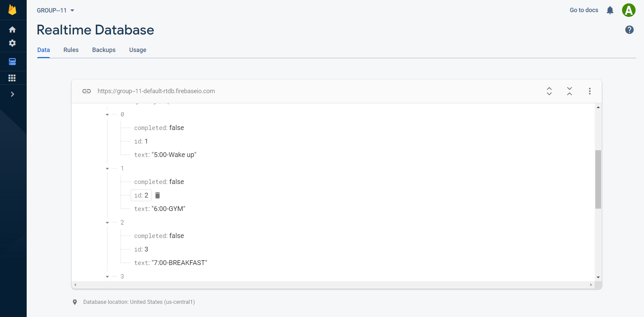Open the database options three-dot menu
This screenshot has width=644, height=317.
590,91
